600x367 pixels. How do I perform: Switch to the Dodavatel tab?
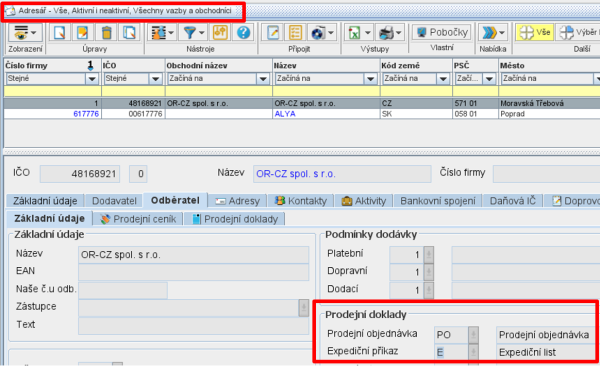(114, 201)
